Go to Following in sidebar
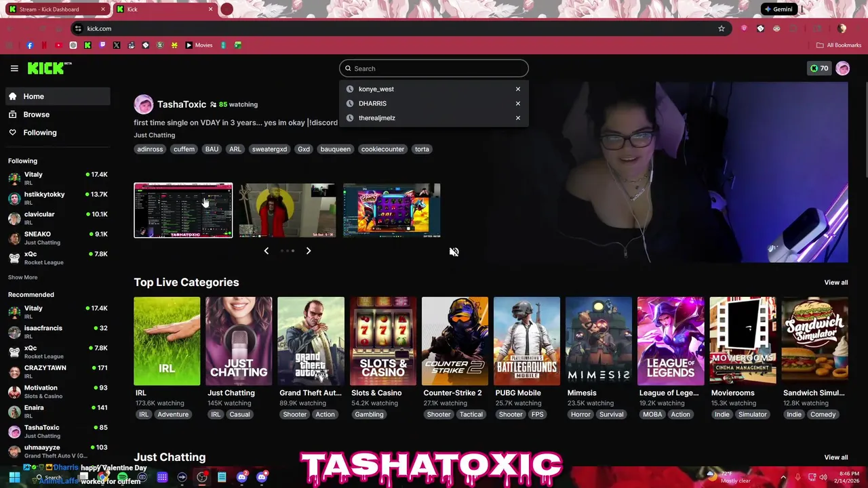868x488 pixels. point(58,133)
